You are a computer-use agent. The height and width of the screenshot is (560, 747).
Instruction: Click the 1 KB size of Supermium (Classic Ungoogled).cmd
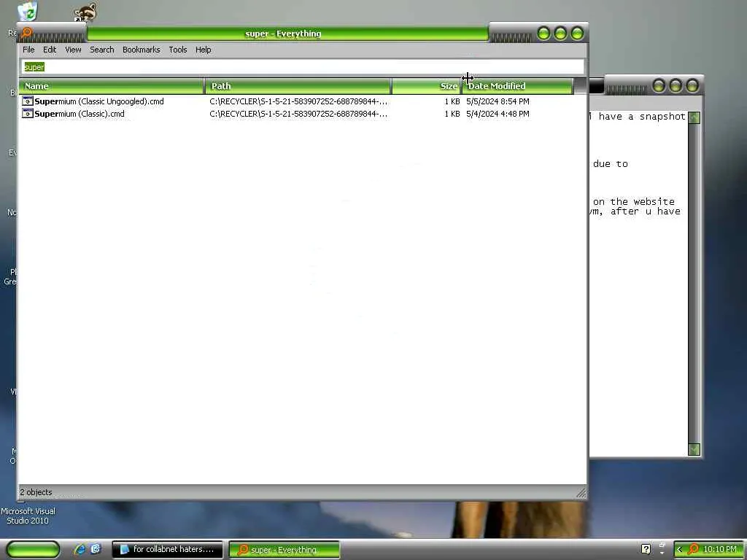coord(452,101)
